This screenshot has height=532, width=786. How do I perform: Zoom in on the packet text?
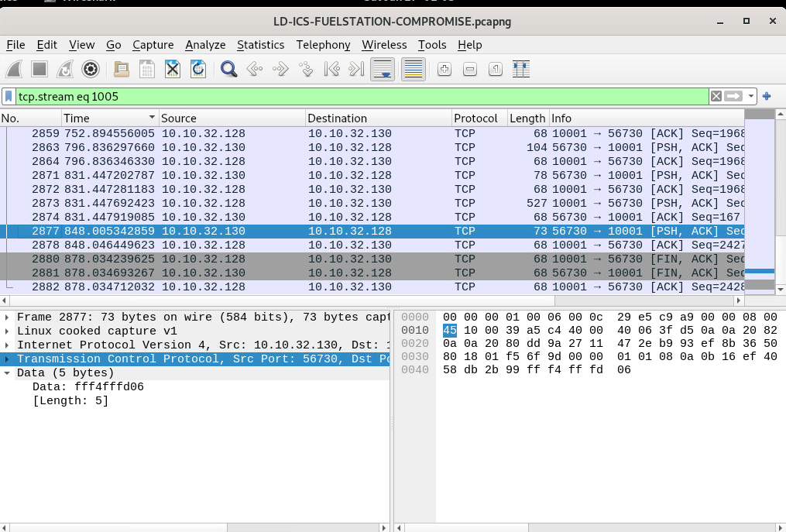point(444,70)
